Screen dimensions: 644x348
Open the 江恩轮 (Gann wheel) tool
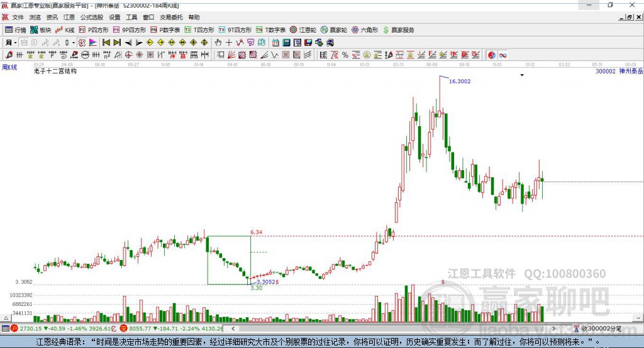[303, 30]
